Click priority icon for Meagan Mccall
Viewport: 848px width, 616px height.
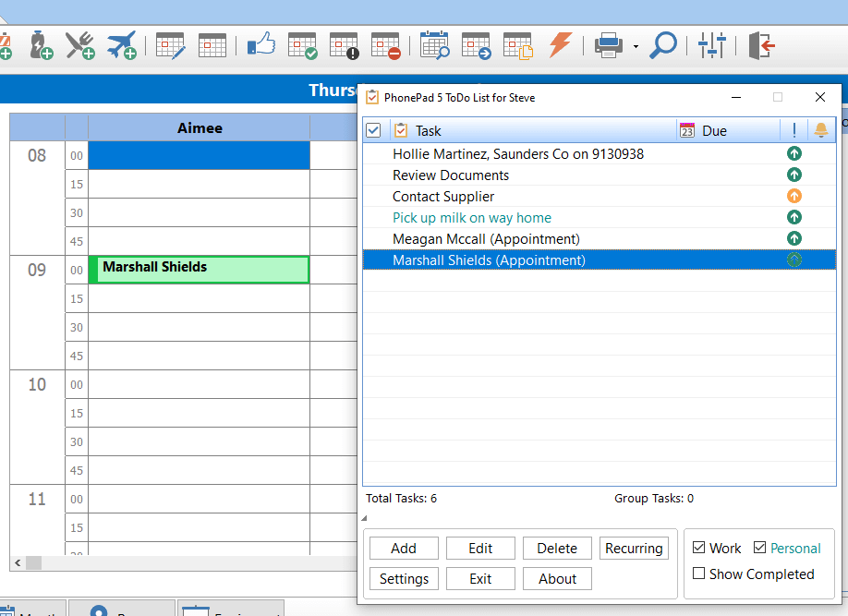pyautogui.click(x=793, y=238)
